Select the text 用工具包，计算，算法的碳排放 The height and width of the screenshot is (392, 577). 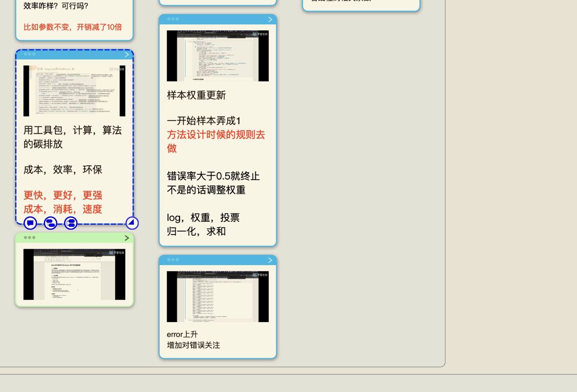73,137
